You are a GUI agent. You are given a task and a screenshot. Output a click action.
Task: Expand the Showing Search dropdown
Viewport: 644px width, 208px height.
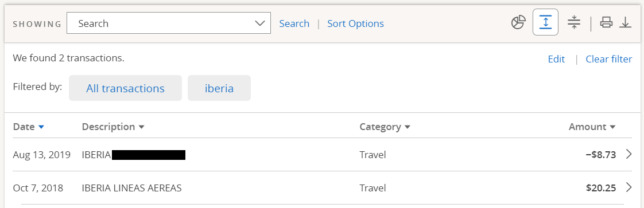tap(168, 23)
